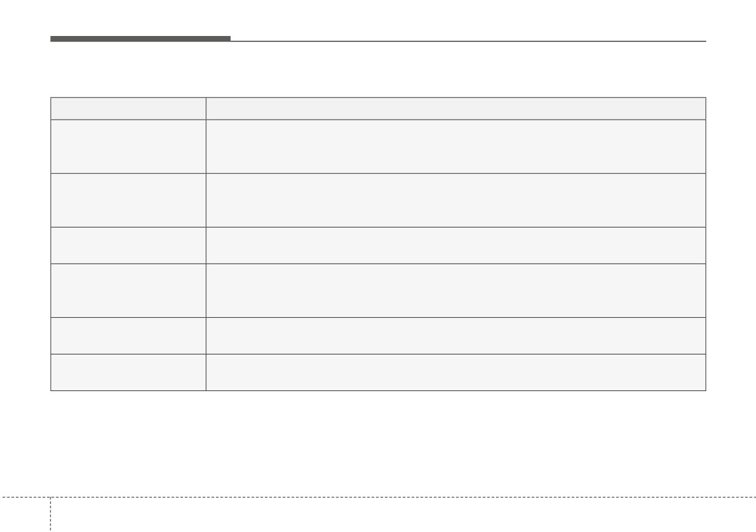Click the dashed footer separator line
Viewport: 756px width, 532px height.
378,497
